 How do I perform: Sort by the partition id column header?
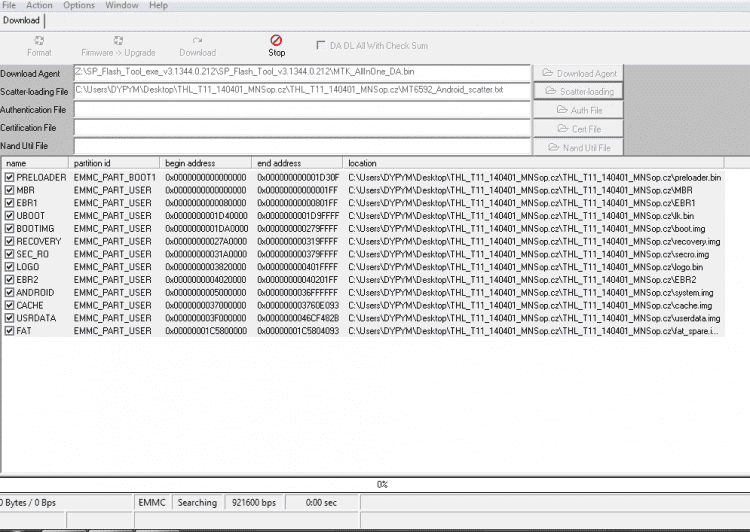[114, 163]
